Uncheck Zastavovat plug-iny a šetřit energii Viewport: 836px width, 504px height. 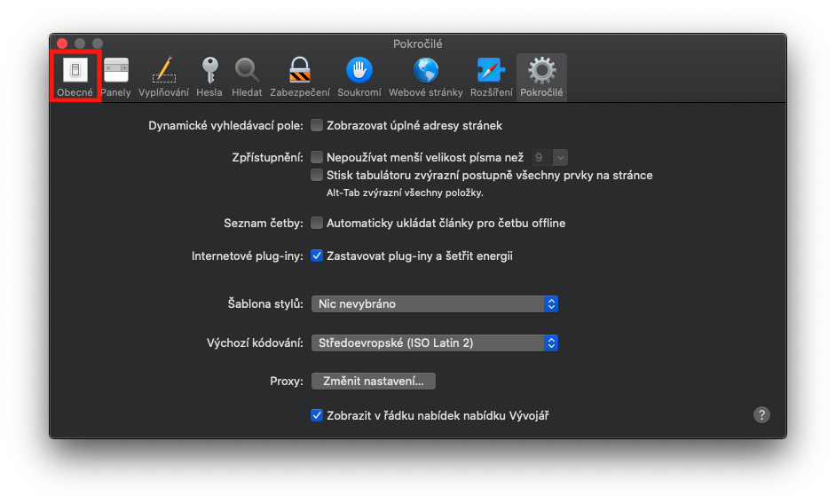pyautogui.click(x=317, y=256)
